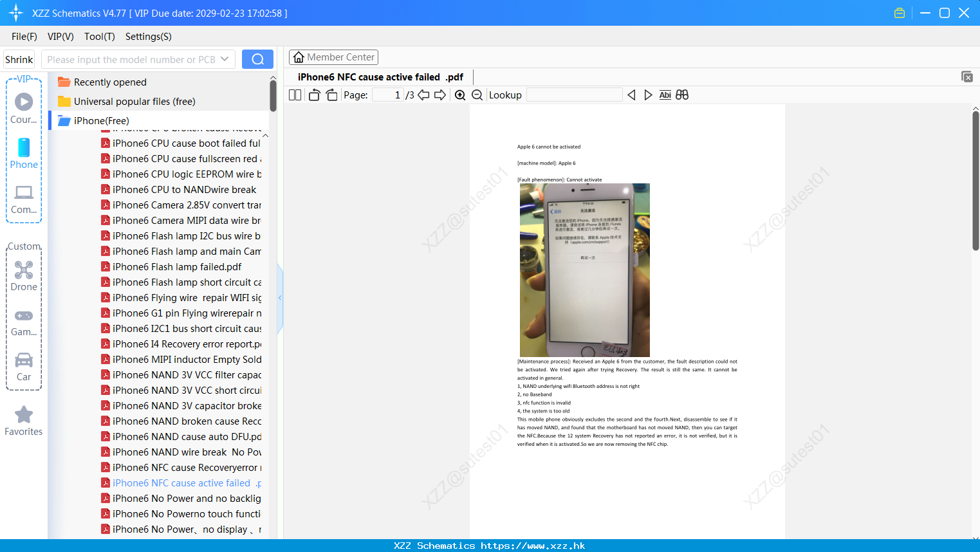Open iPhone6 CPU logic EEPROM wire file
This screenshot has height=552, width=980.
181,174
